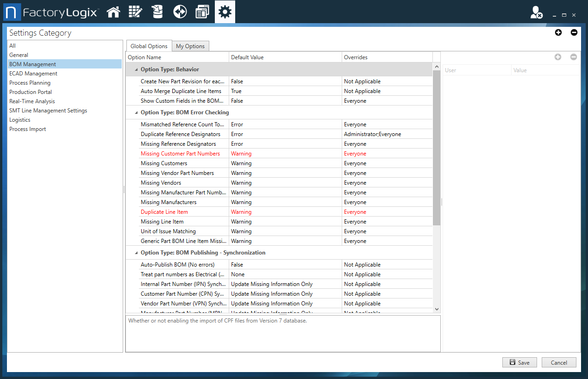Remove an override with the minus icon
Viewport: 588px width, 379px height.
(573, 57)
